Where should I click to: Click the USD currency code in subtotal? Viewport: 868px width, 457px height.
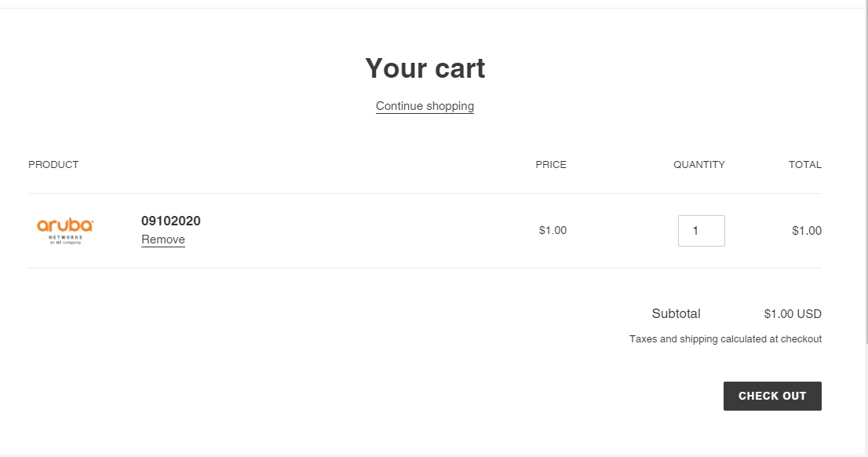809,314
